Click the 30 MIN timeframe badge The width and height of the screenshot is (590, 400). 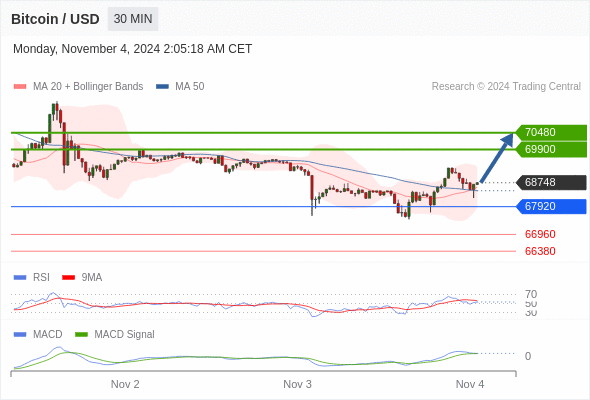click(133, 19)
